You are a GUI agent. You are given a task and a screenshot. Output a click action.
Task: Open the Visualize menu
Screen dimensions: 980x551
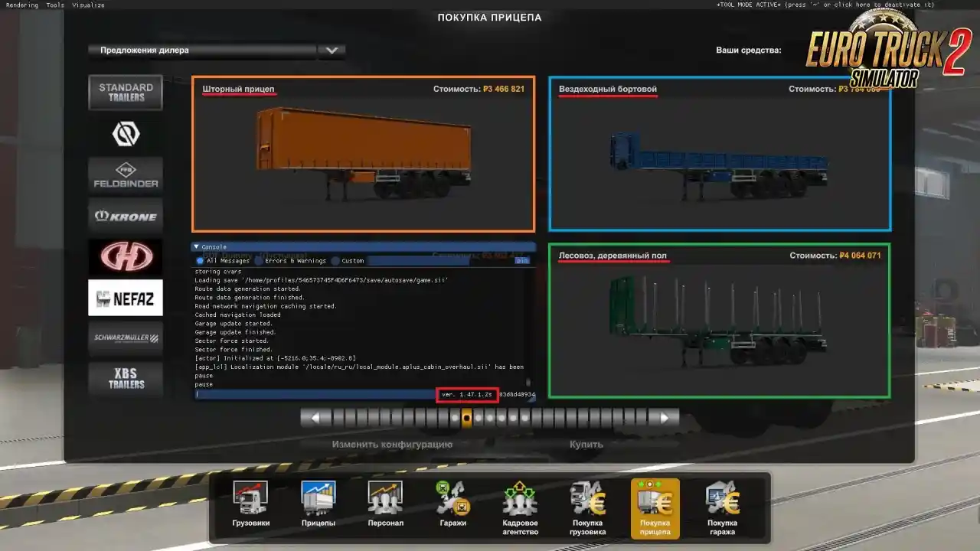(x=88, y=5)
